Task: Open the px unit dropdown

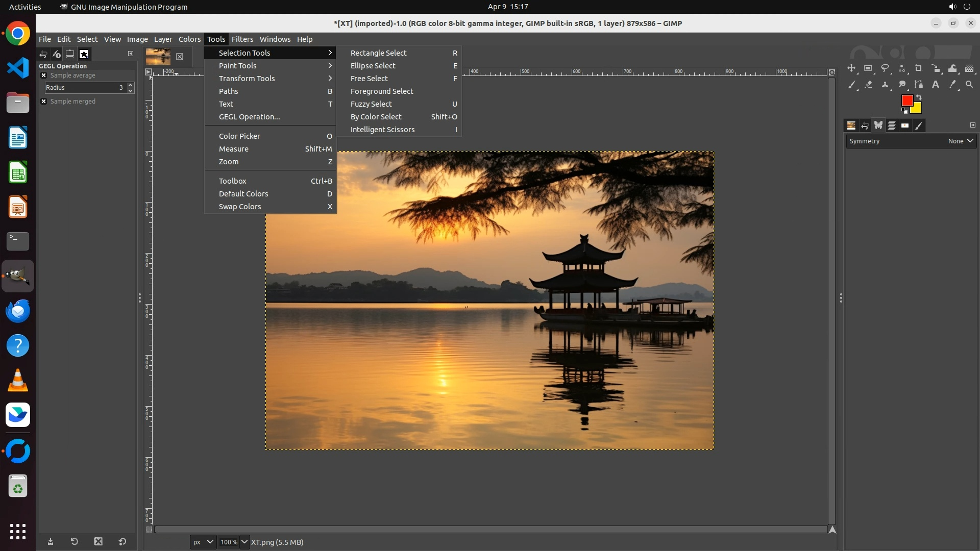Action: coord(203,542)
